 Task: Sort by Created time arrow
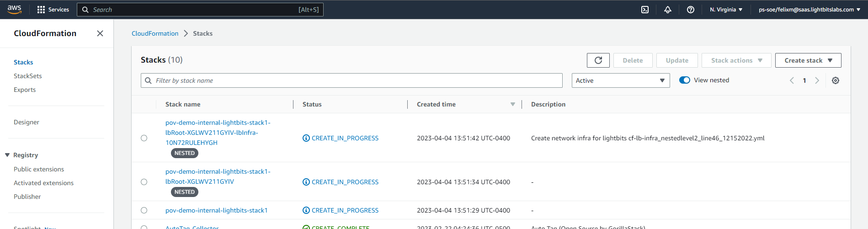click(x=513, y=104)
